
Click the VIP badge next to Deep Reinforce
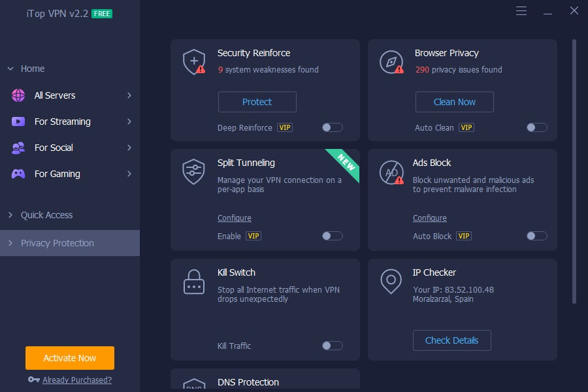[285, 127]
